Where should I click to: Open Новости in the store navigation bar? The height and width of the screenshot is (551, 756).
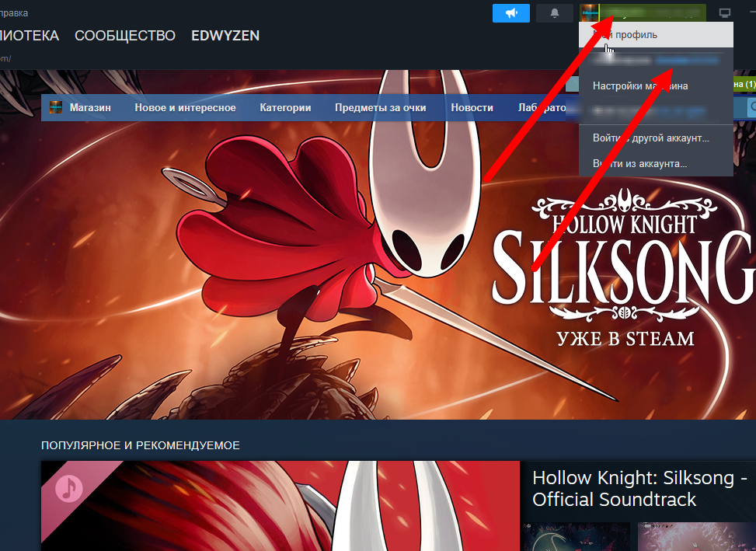tap(472, 107)
